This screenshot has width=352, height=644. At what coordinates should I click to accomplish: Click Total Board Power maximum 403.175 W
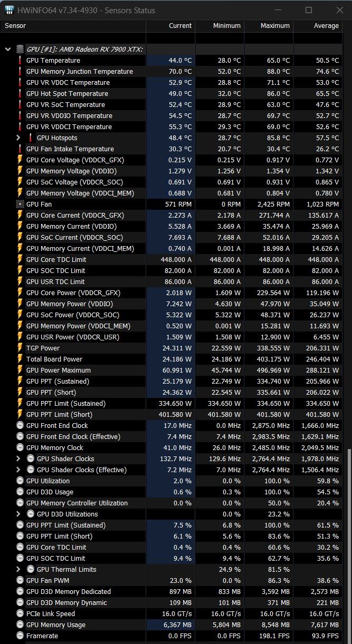click(x=272, y=359)
